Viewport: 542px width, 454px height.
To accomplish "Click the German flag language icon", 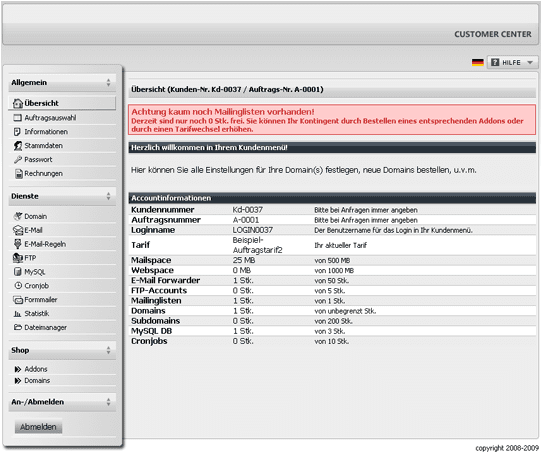I will tap(478, 63).
